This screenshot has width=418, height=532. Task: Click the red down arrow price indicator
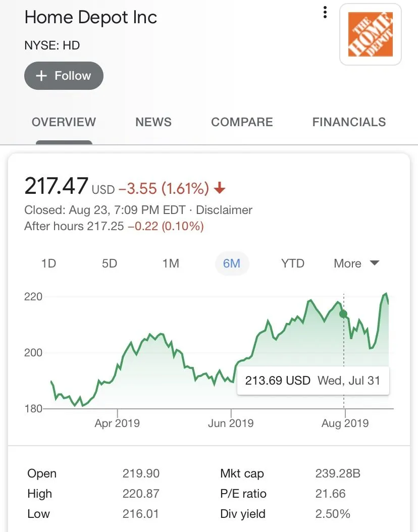220,189
